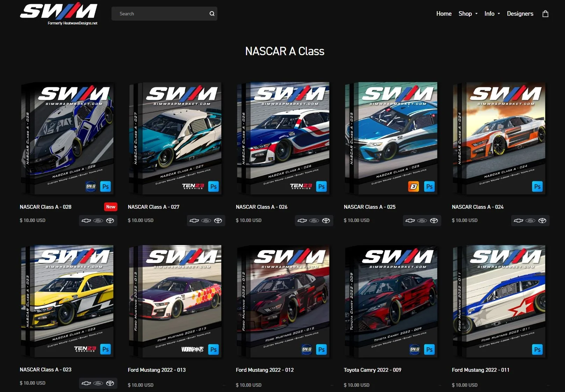Click Toyota icon under NASCAR Class A - 027
Viewport: 565px width, 392px height.
pyautogui.click(x=218, y=221)
